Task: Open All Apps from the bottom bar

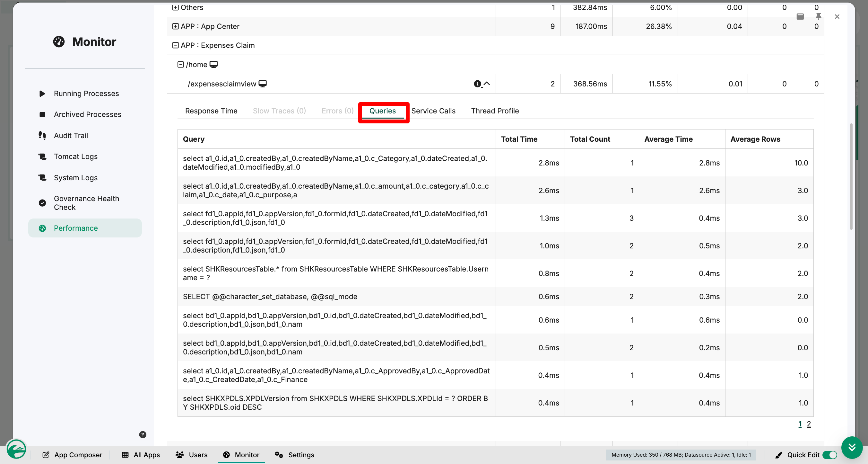Action: point(141,455)
